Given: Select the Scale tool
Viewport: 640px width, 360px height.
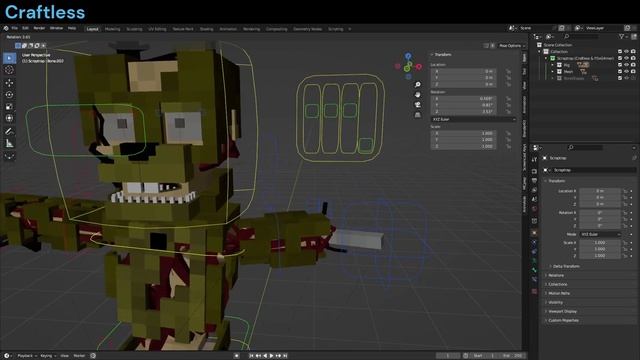Looking at the screenshot, I should (x=9, y=107).
